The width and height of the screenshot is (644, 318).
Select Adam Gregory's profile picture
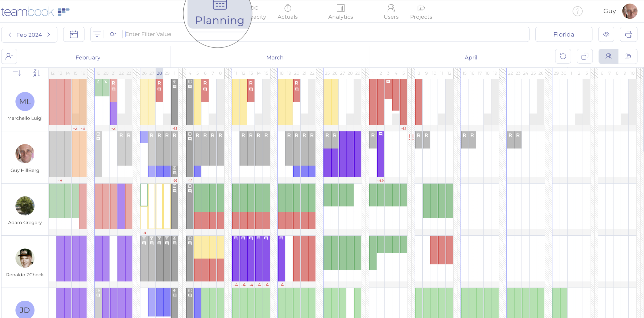(25, 206)
